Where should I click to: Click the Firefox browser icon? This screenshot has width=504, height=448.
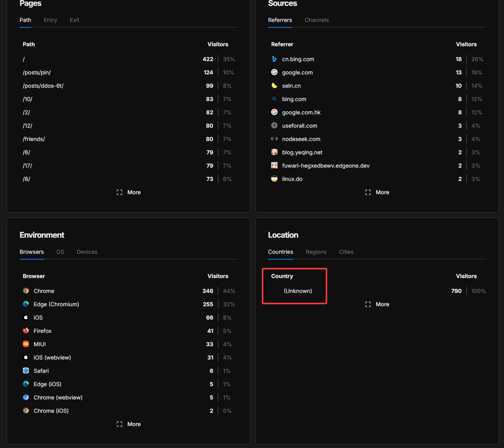coord(26,331)
